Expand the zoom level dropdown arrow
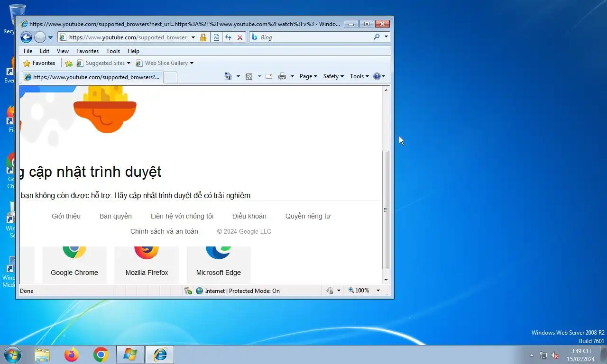607x364 pixels. [x=378, y=291]
